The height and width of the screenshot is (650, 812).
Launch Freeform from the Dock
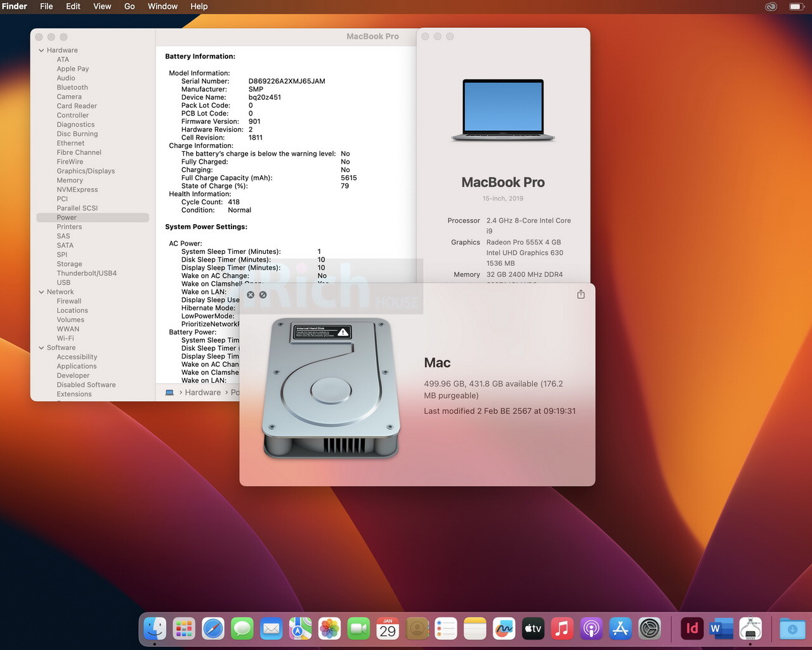pos(504,628)
